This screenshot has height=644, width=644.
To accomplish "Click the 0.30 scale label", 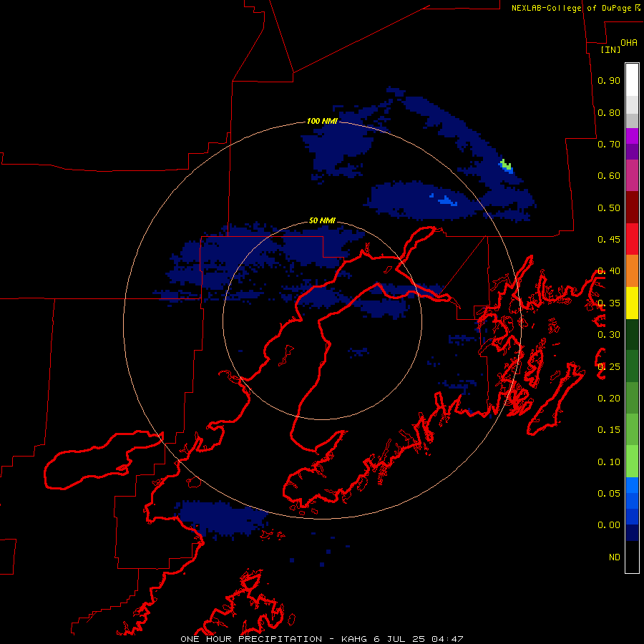I will point(609,335).
